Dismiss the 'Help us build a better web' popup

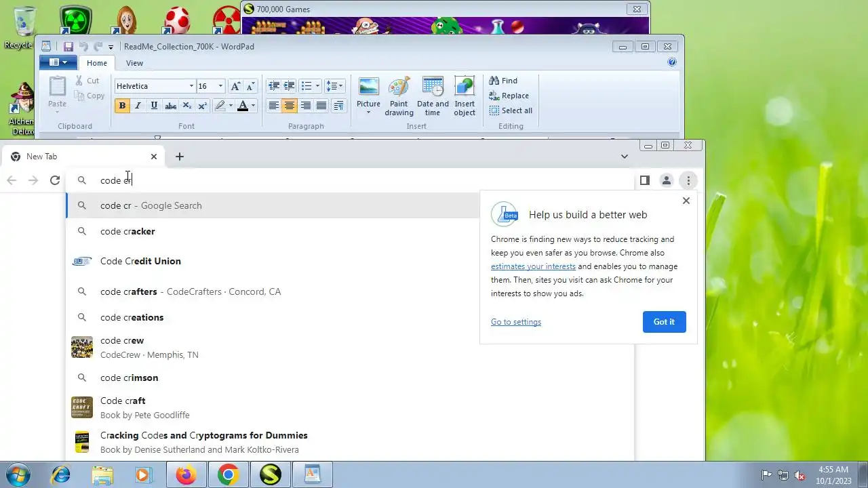(x=686, y=201)
